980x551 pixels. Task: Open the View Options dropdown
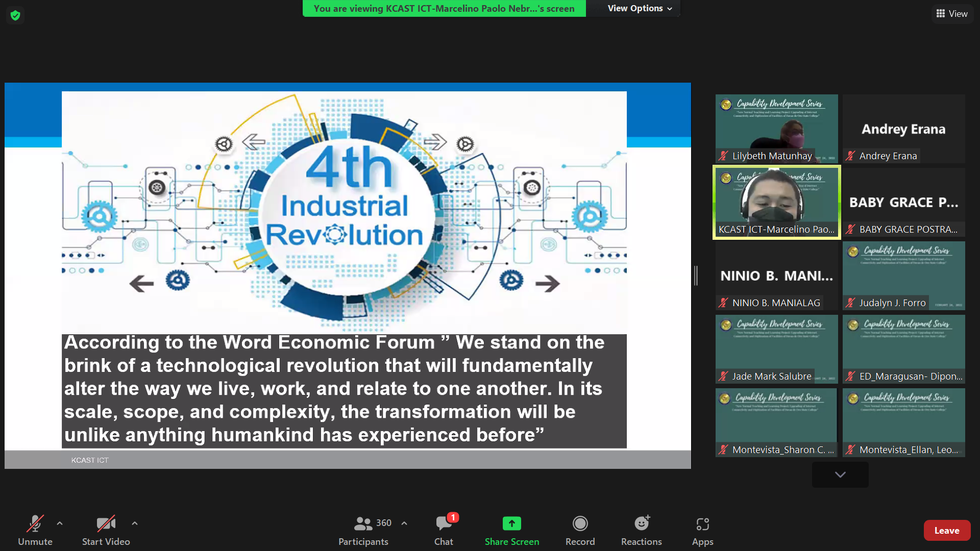[x=640, y=8]
